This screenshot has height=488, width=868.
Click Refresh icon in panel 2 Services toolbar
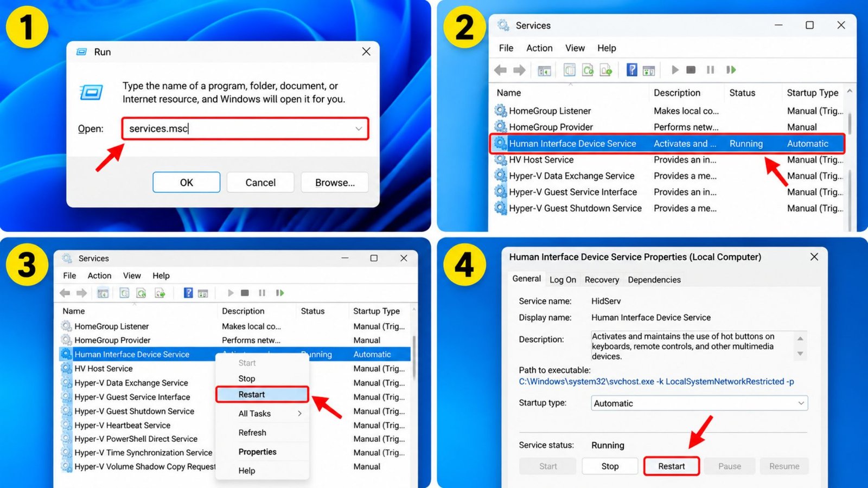click(x=588, y=69)
